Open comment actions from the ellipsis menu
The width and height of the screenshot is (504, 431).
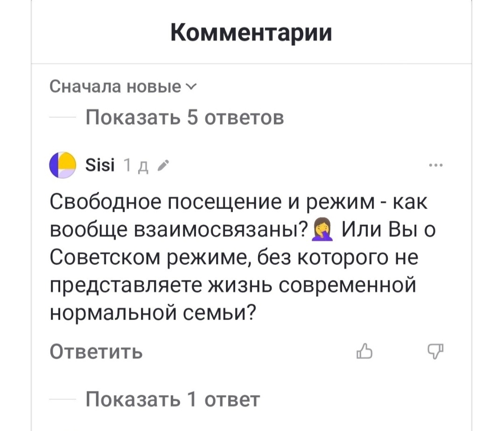(436, 164)
